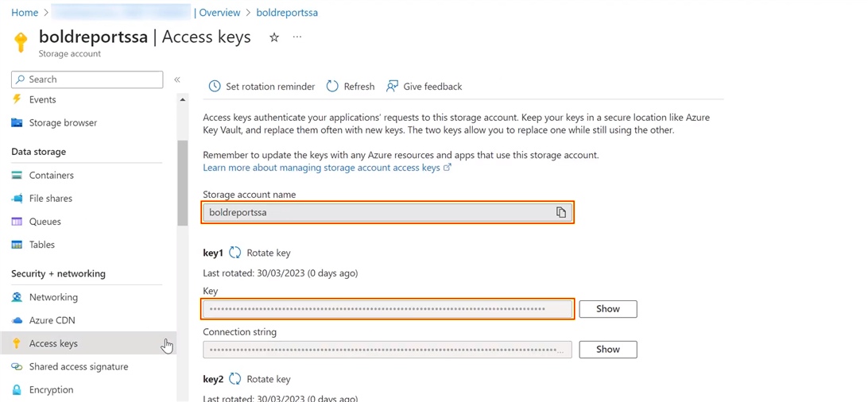
Task: Open the more options ellipsis menu
Action: (297, 37)
